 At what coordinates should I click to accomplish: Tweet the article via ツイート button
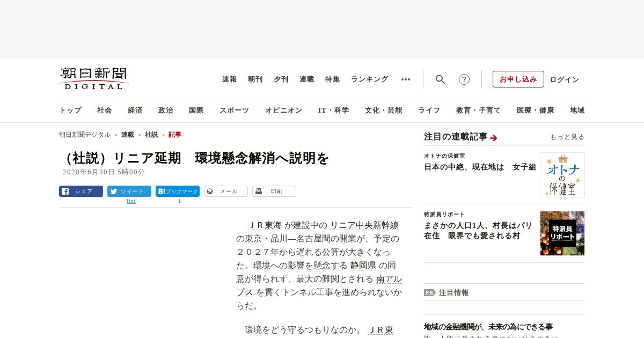click(x=129, y=192)
